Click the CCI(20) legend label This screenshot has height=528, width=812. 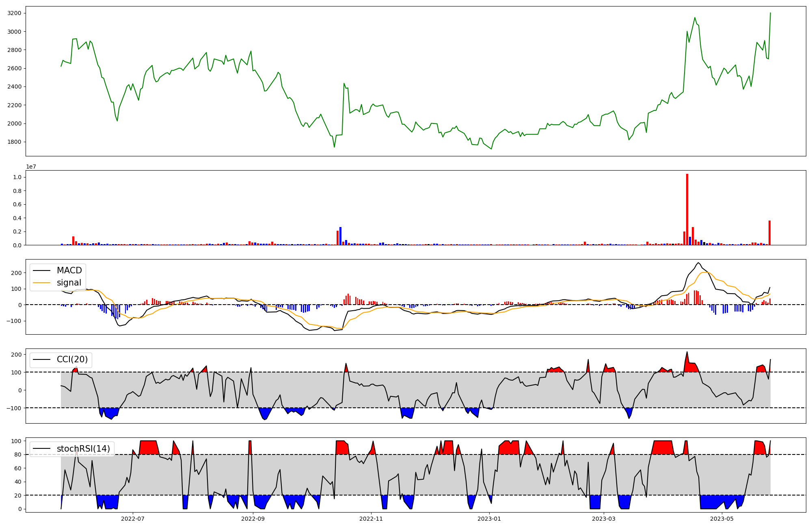tap(72, 359)
